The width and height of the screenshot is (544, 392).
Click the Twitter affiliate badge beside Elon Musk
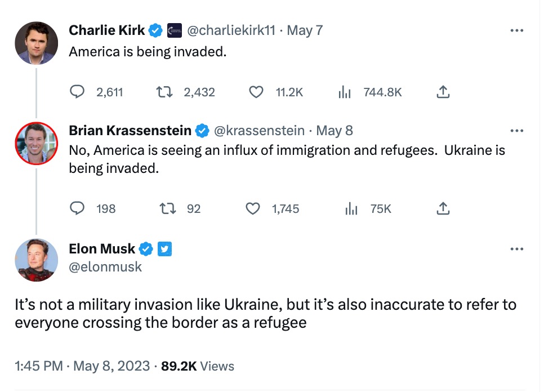pyautogui.click(x=164, y=249)
